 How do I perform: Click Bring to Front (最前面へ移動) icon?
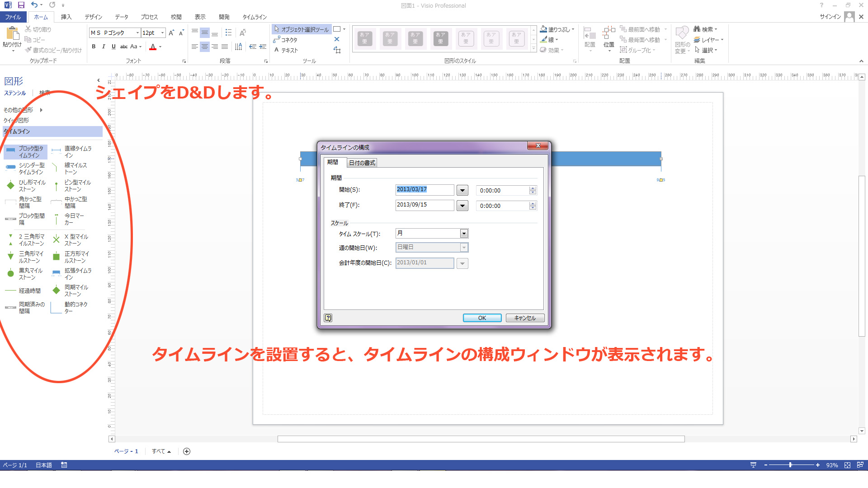[x=623, y=29]
